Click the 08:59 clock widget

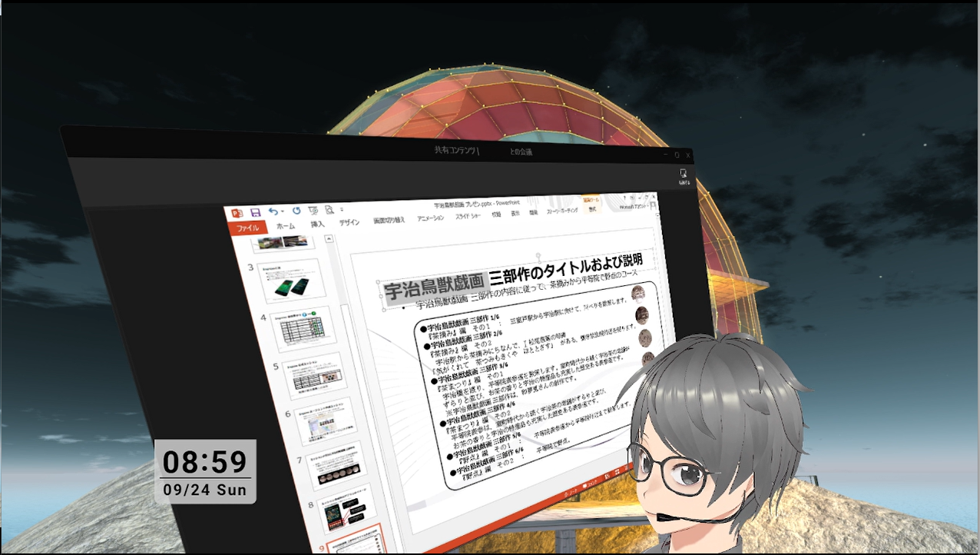(205, 462)
